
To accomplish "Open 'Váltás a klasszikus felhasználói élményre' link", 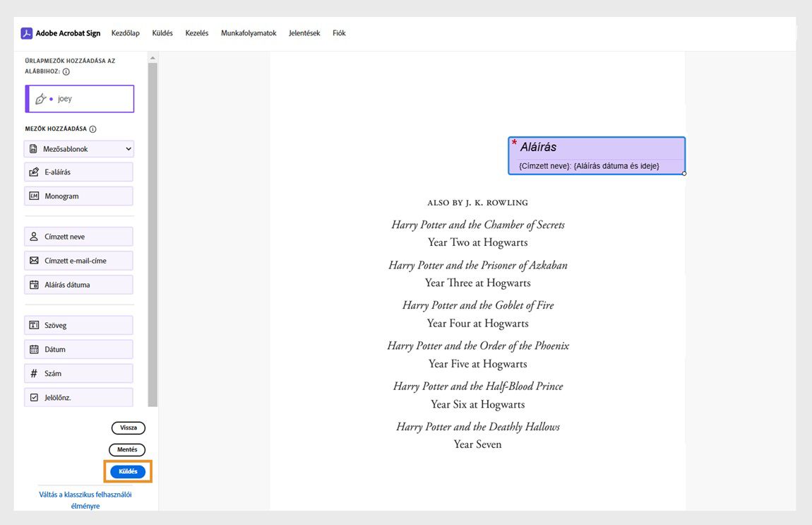I will (85, 500).
